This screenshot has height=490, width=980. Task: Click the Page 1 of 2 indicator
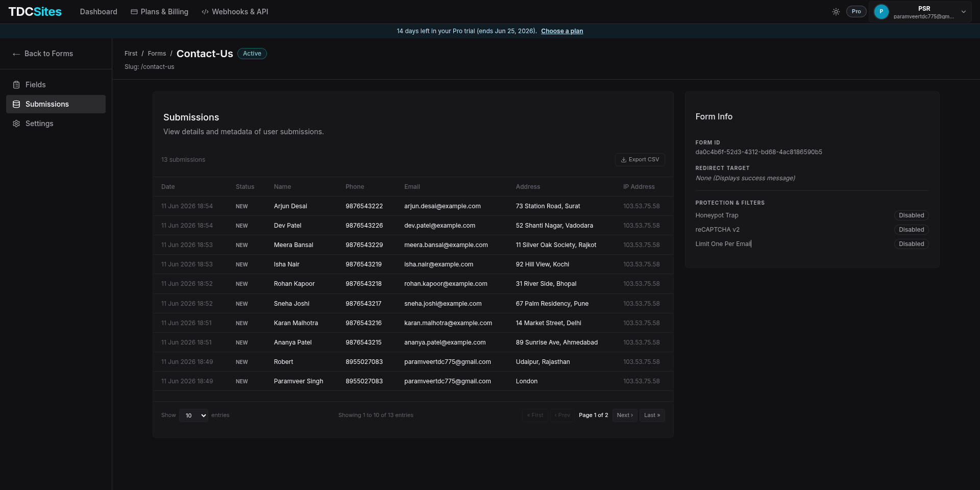click(593, 415)
